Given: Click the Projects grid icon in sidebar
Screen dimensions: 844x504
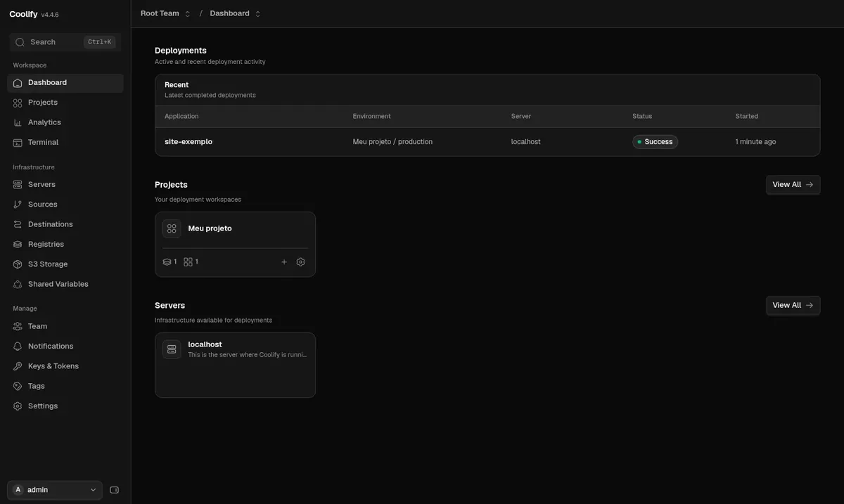Looking at the screenshot, I should (18, 103).
